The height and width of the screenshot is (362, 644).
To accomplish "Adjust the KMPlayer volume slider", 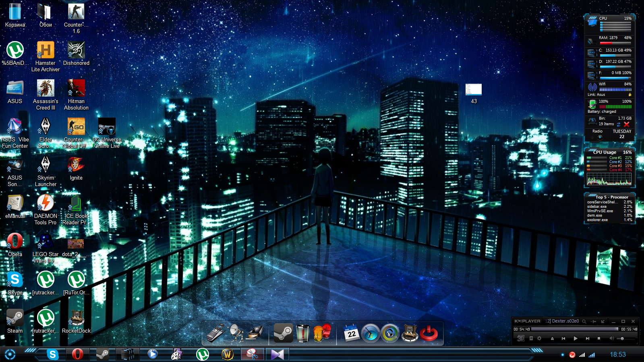I will click(626, 339).
